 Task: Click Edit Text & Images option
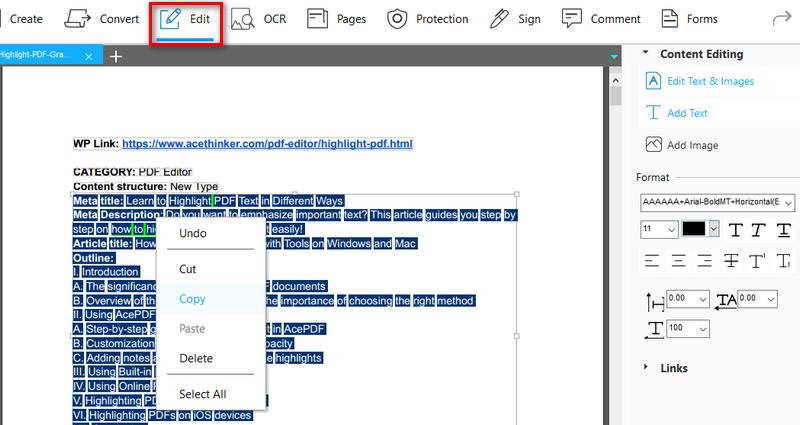click(710, 81)
